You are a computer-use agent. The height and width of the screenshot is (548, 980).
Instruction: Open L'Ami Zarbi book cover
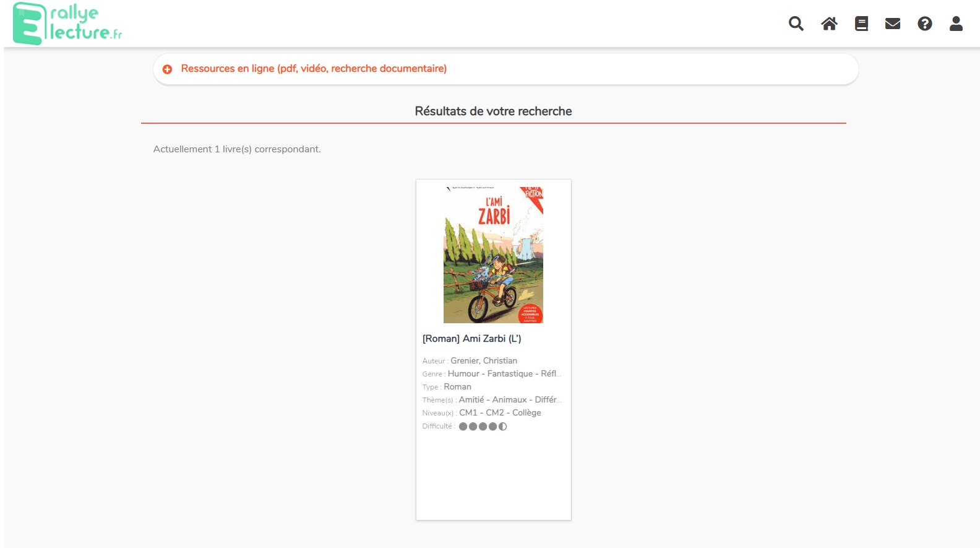493,254
